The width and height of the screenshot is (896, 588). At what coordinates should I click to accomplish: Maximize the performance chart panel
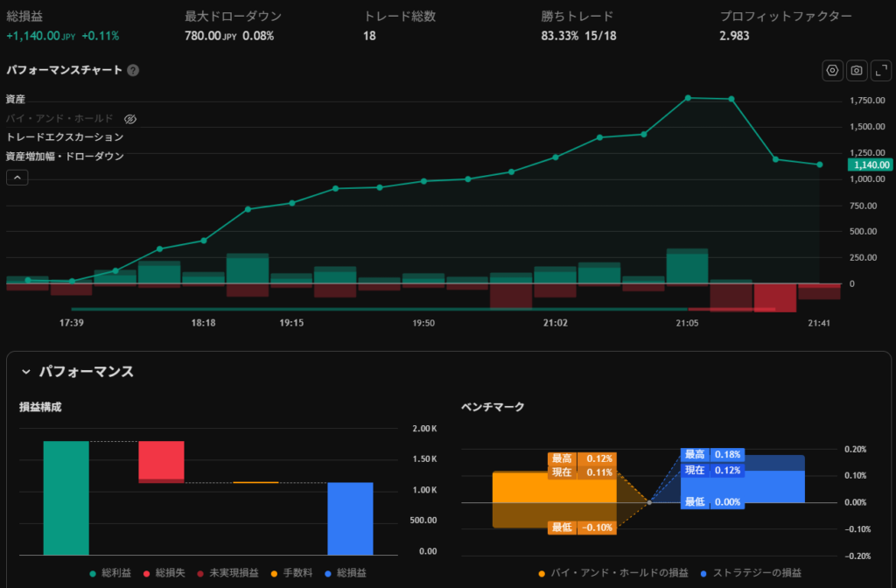[879, 71]
